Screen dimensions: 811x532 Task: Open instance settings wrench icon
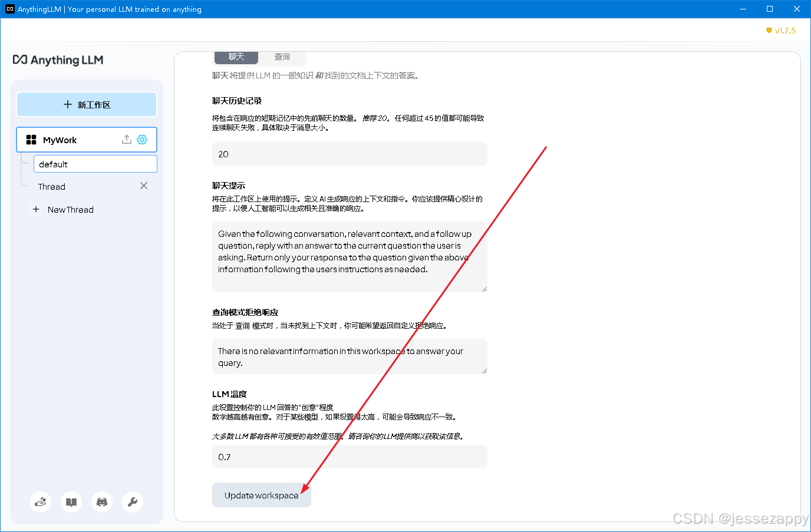pos(133,502)
